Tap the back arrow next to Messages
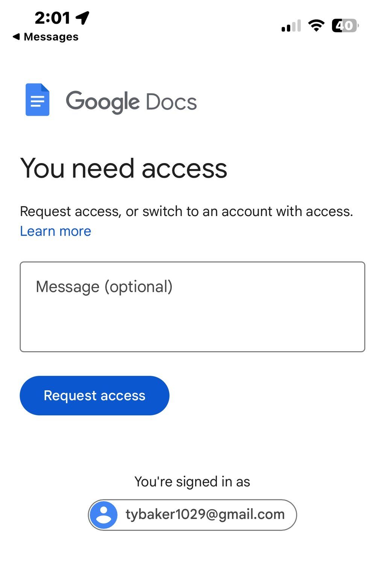The image size is (385, 588). pos(16,37)
